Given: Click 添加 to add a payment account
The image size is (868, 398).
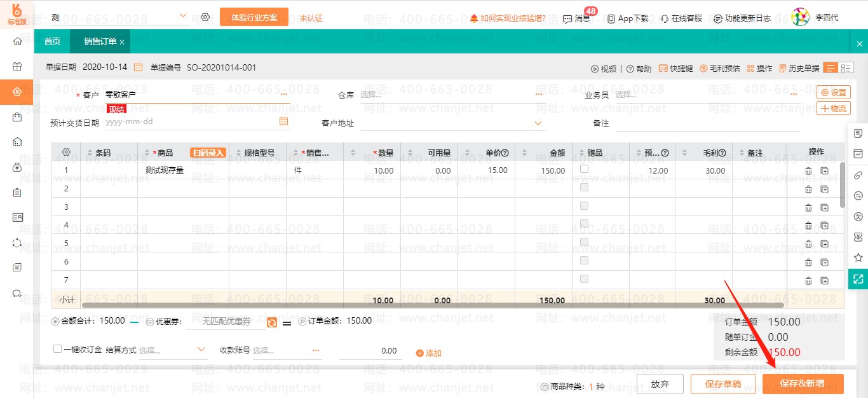Looking at the screenshot, I should coord(429,352).
